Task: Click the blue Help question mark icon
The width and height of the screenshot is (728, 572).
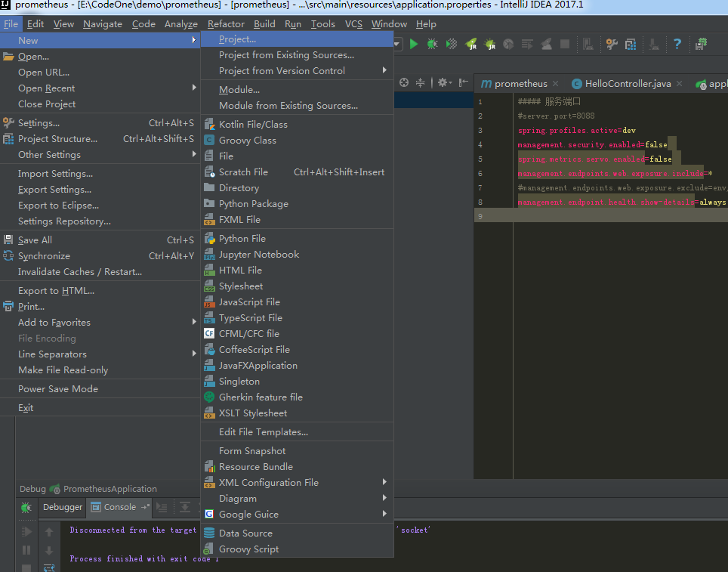Action: click(x=677, y=44)
